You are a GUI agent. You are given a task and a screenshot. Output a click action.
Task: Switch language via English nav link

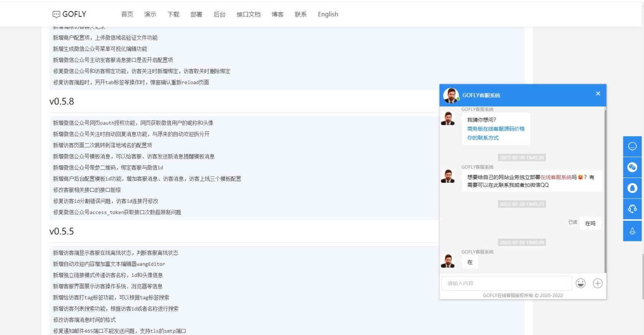point(328,14)
